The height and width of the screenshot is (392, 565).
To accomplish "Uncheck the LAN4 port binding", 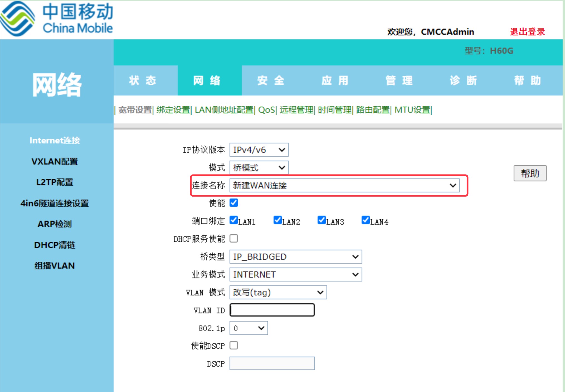I will [365, 220].
